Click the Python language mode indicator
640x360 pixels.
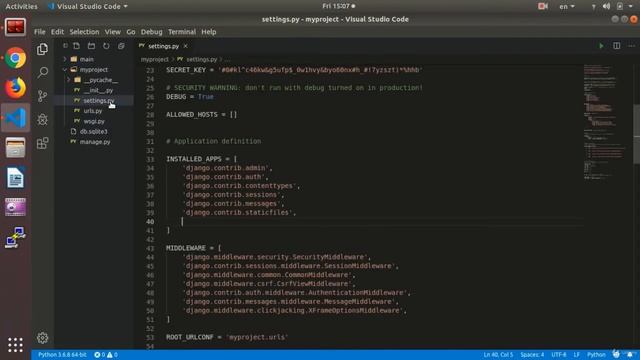pyautogui.click(x=596, y=355)
